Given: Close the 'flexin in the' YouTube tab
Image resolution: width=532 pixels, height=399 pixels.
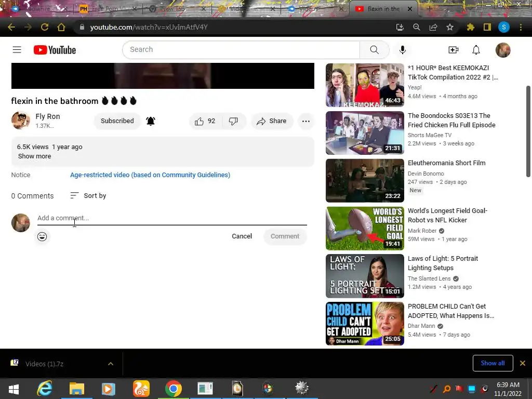Looking at the screenshot, I should click(x=410, y=9).
